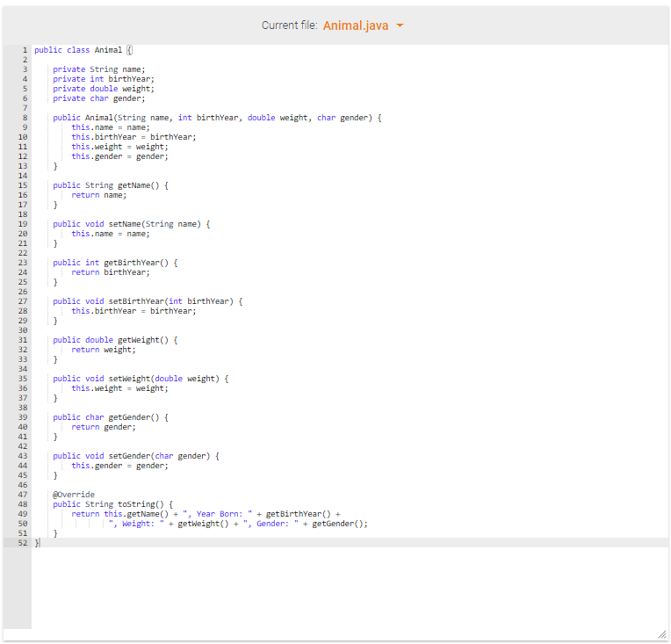Screen dimensions: 671x644
Task: Click 'public char getGender() {' line
Action: [x=111, y=417]
